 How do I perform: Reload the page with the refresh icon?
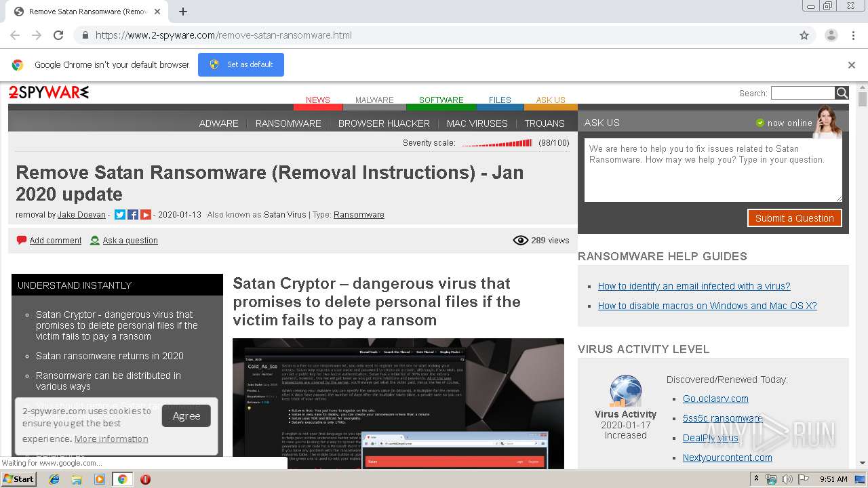tap(58, 35)
